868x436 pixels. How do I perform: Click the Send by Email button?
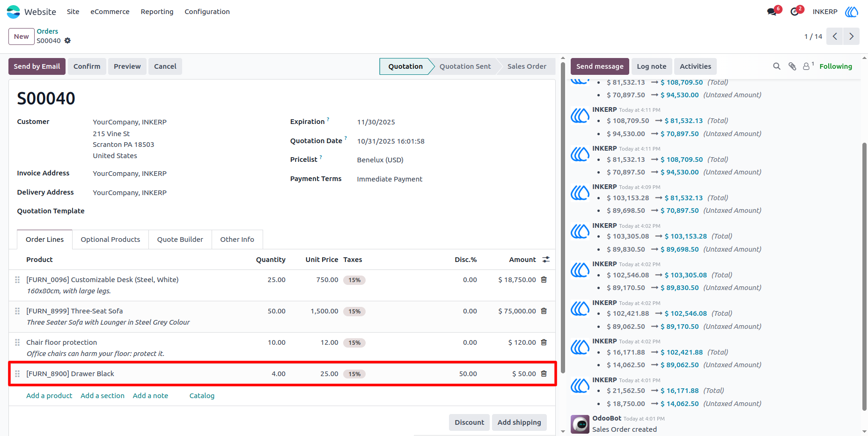(37, 66)
